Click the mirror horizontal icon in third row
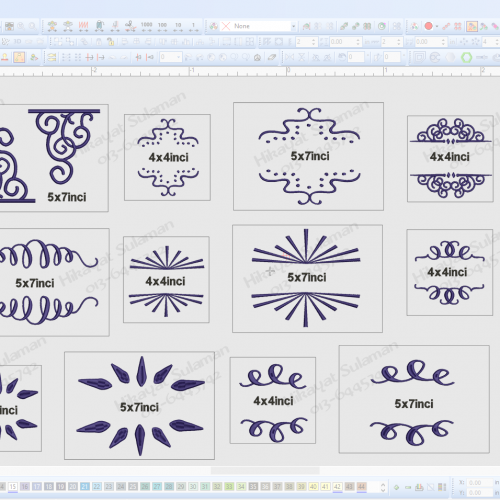This screenshot has height=500, width=500. [x=289, y=57]
